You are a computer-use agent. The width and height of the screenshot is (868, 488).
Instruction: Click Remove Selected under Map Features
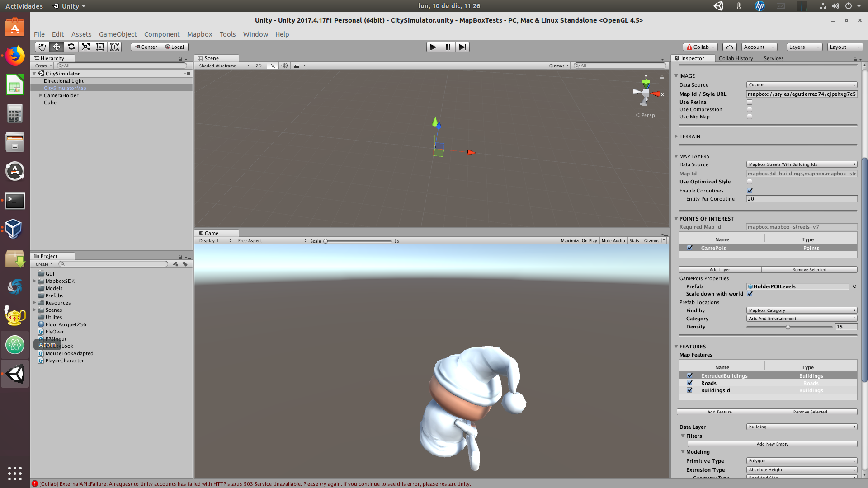point(810,412)
